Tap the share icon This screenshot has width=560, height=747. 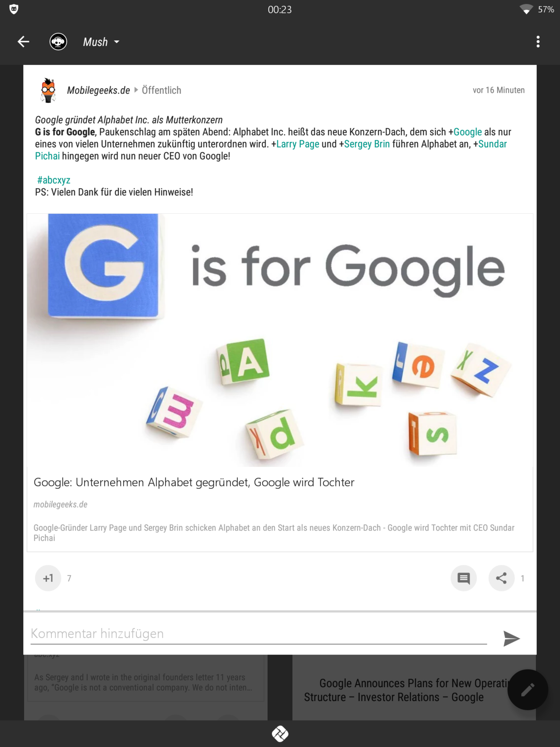pyautogui.click(x=502, y=578)
